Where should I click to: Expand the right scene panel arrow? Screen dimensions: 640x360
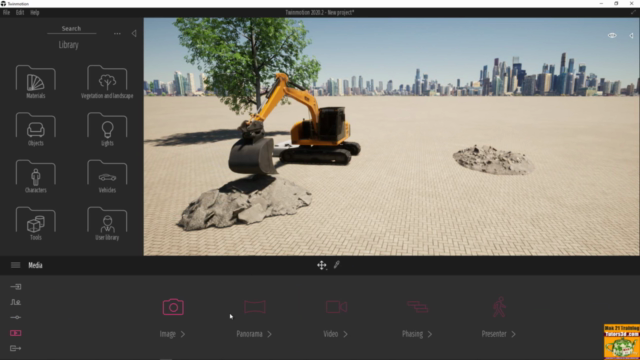(x=631, y=36)
